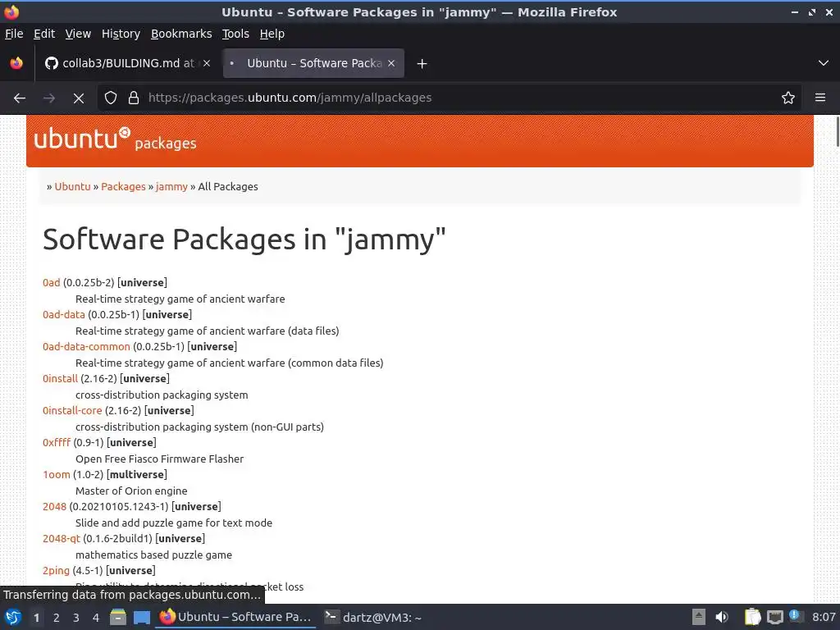The height and width of the screenshot is (630, 840).
Task: Open the File menu
Action: (x=14, y=34)
